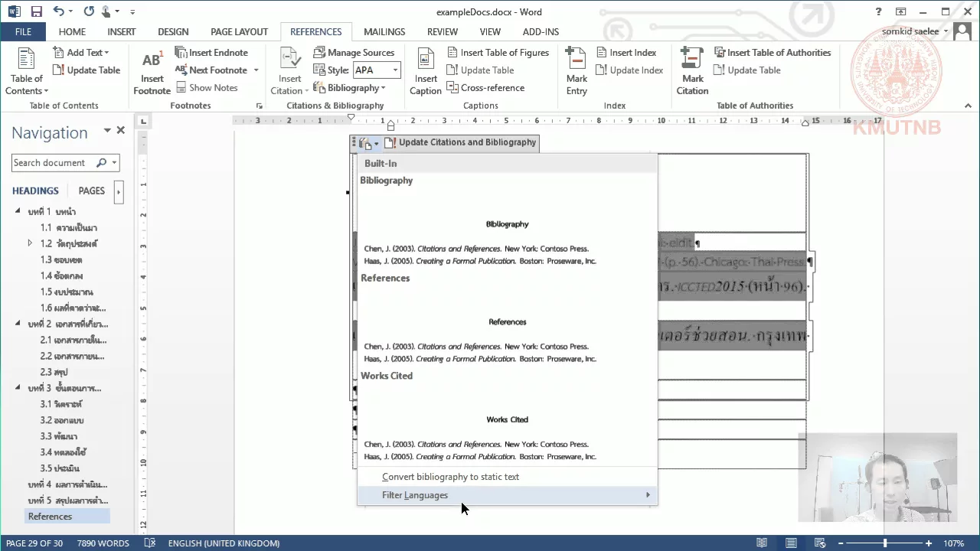Switch to Print Layout view in status bar
This screenshot has height=551, width=980.
point(792,543)
